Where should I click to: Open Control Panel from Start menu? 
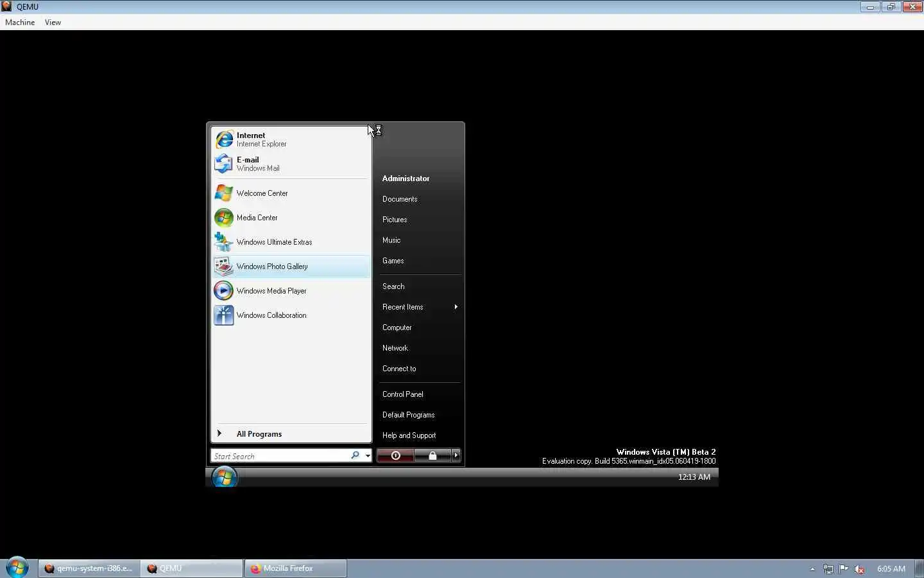(x=403, y=394)
